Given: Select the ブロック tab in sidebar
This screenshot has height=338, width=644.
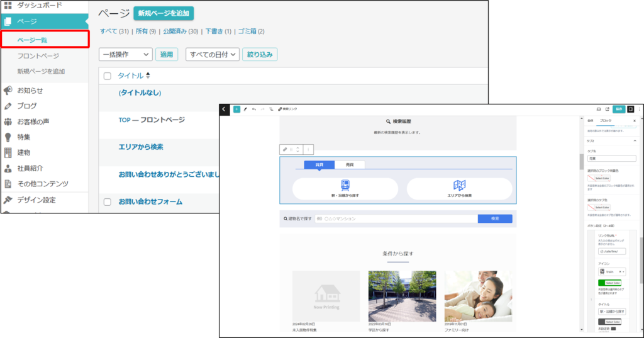Looking at the screenshot, I should [x=606, y=120].
